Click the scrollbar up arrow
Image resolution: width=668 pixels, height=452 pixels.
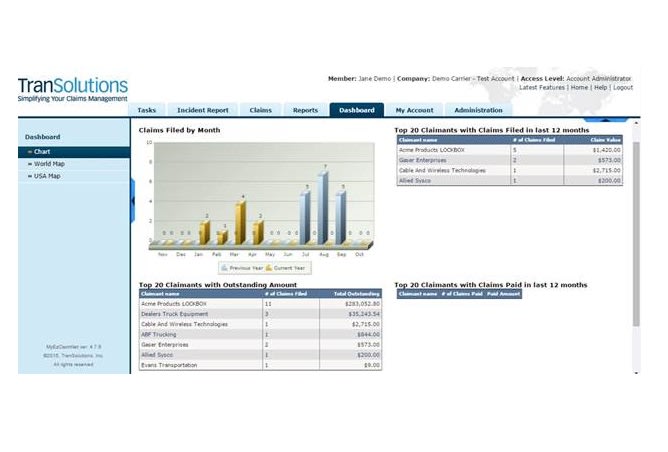click(x=636, y=123)
